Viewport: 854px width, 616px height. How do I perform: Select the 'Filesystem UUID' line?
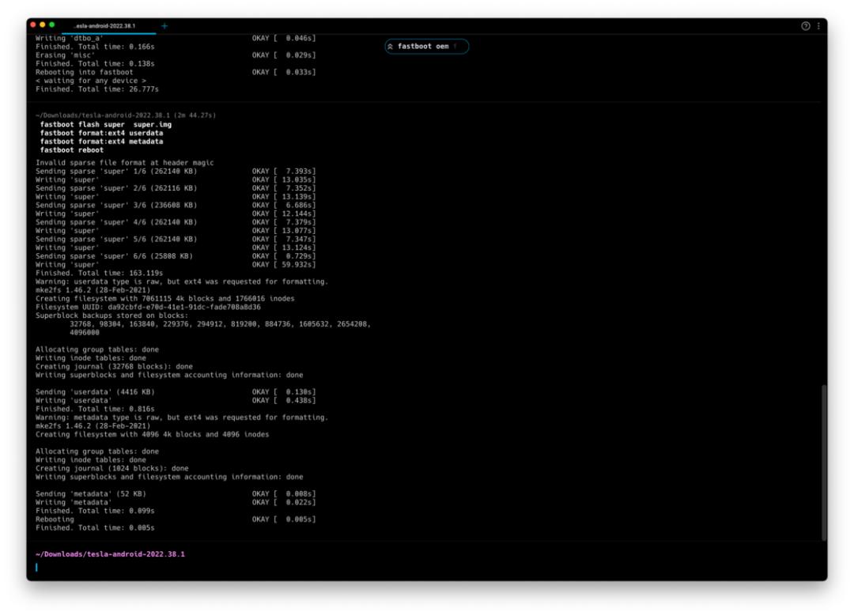pyautogui.click(x=148, y=307)
